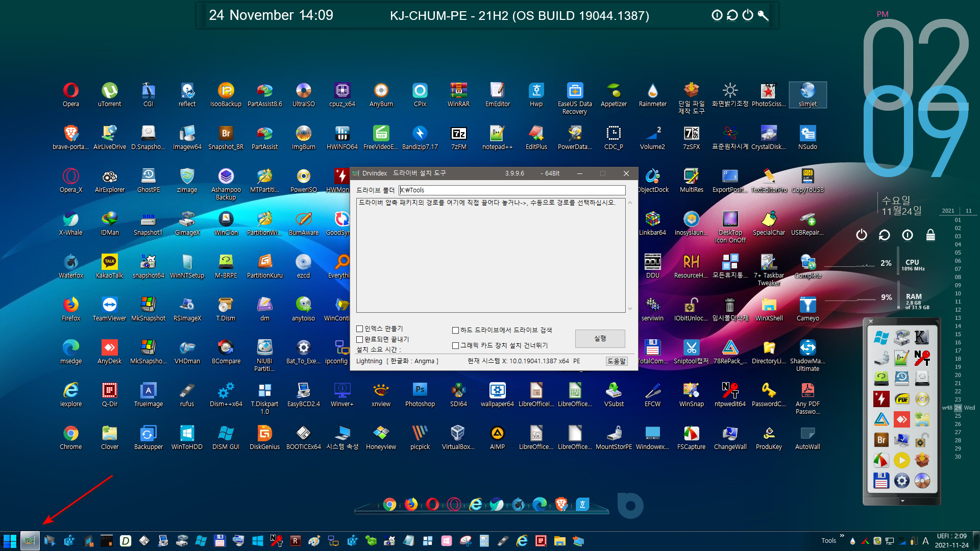The image size is (980, 551).
Task: Open the rufus desktop icon
Action: pos(187,395)
